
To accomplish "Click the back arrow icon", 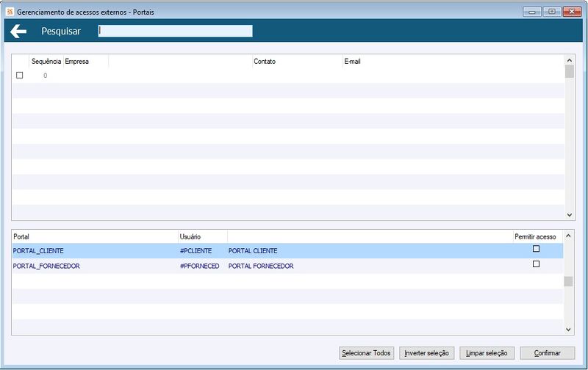I will [18, 32].
